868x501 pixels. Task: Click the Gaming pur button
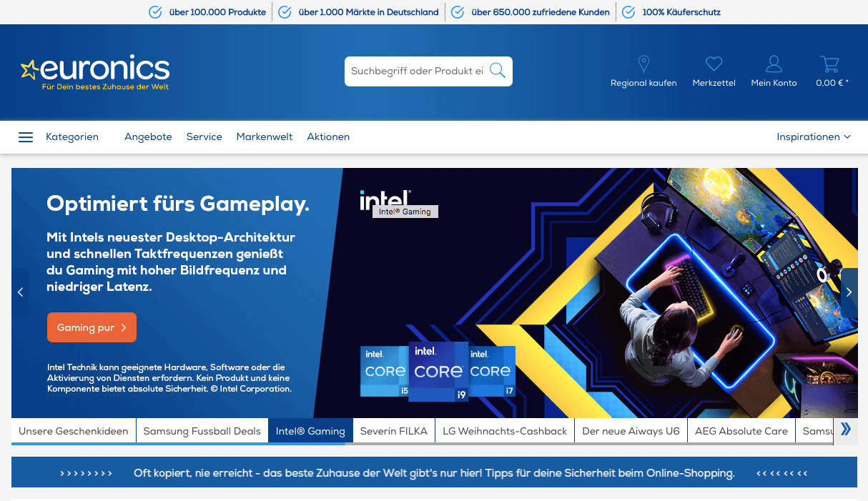[x=92, y=327]
